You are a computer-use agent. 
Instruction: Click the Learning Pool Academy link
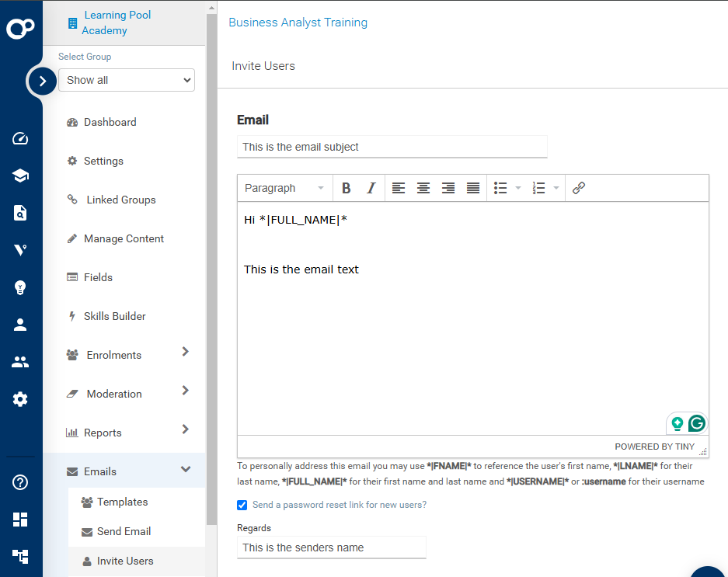point(116,23)
